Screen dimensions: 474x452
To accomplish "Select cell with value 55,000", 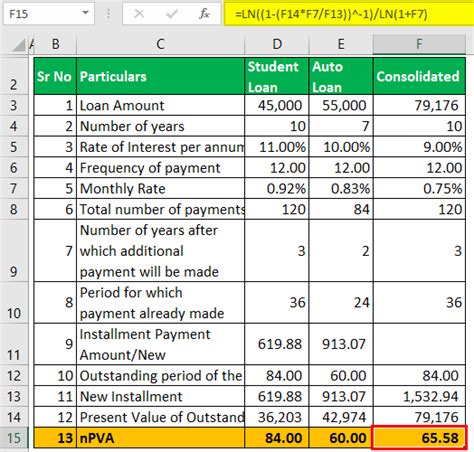I will coord(341,105).
